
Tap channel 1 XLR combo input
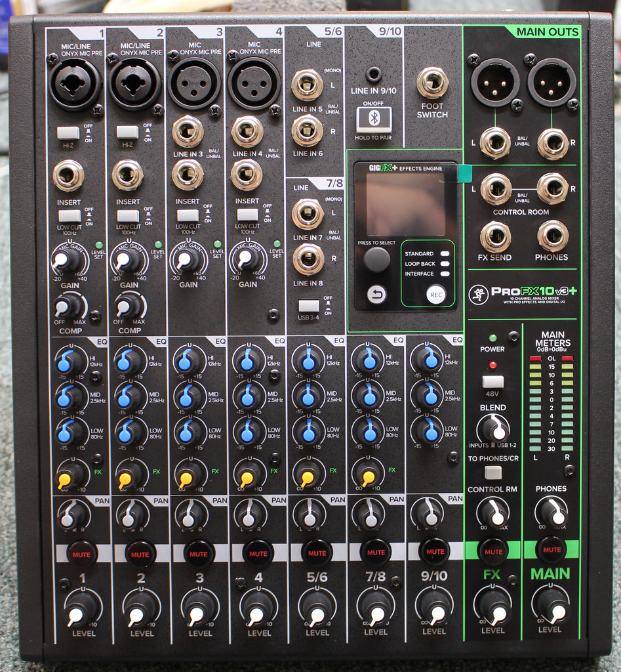pyautogui.click(x=75, y=83)
